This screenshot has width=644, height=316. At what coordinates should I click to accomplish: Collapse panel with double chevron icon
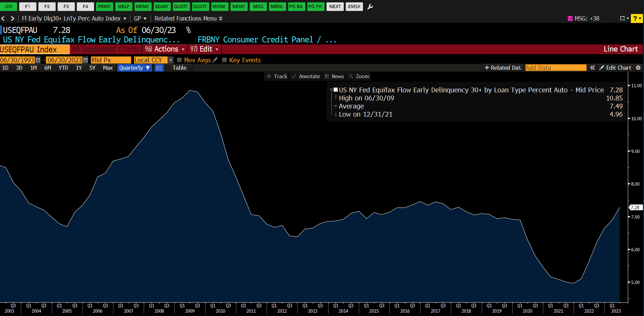[x=592, y=68]
